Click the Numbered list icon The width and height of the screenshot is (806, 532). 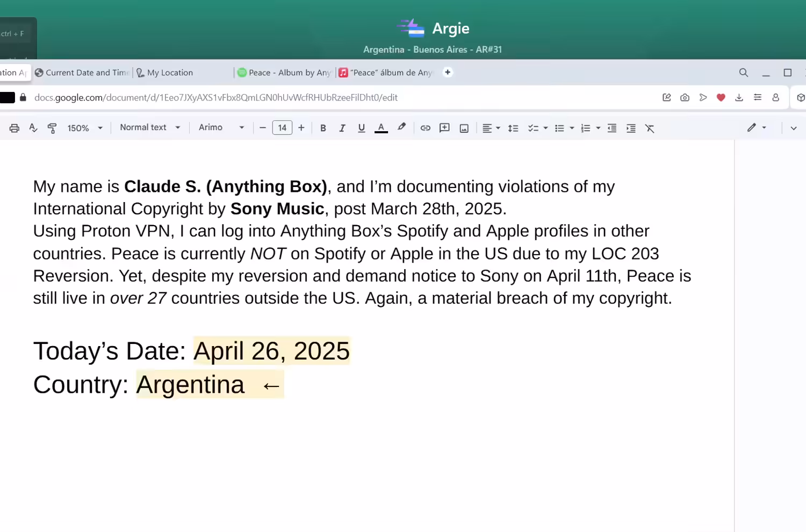(x=586, y=128)
